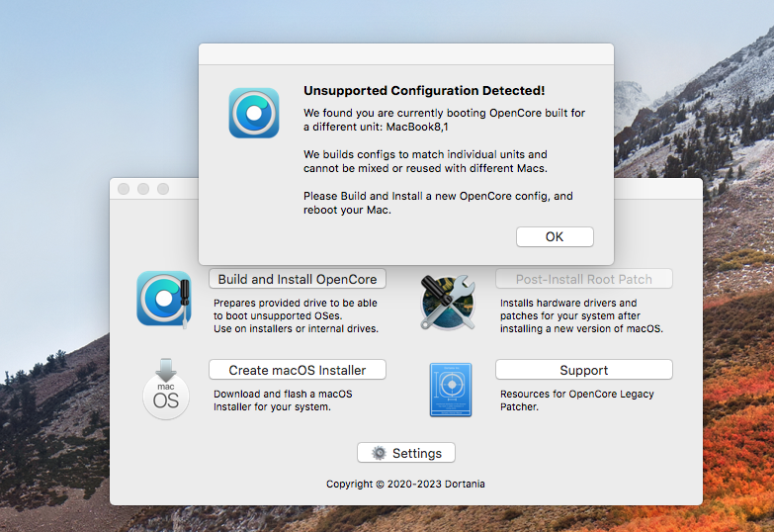Open Settings with the gear button

tap(405, 453)
